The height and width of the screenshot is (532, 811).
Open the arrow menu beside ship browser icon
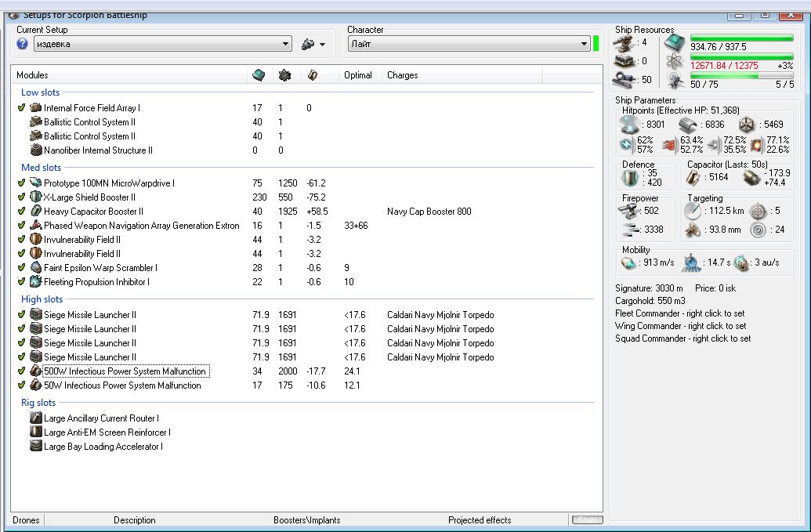point(322,45)
